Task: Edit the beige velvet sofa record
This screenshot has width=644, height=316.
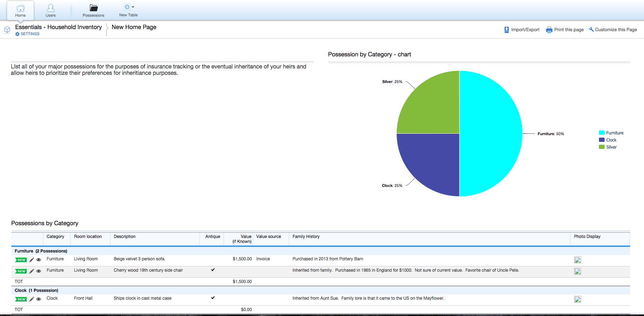Action: pyautogui.click(x=32, y=260)
